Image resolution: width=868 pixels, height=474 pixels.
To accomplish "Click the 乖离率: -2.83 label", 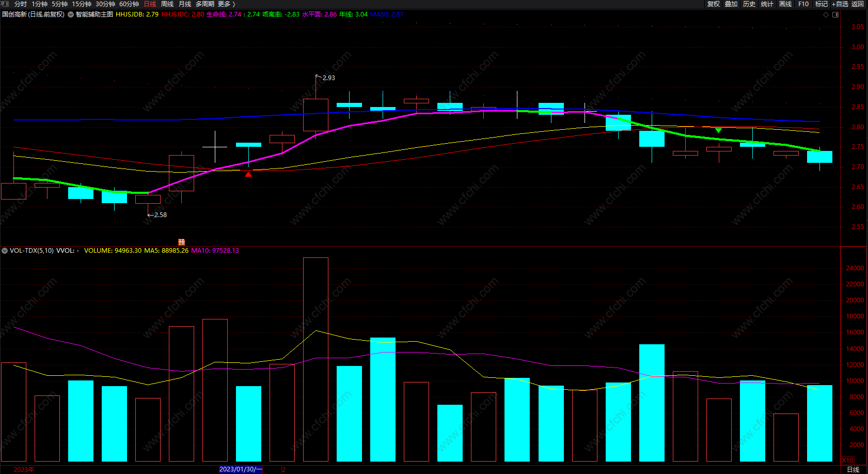I will (x=281, y=14).
